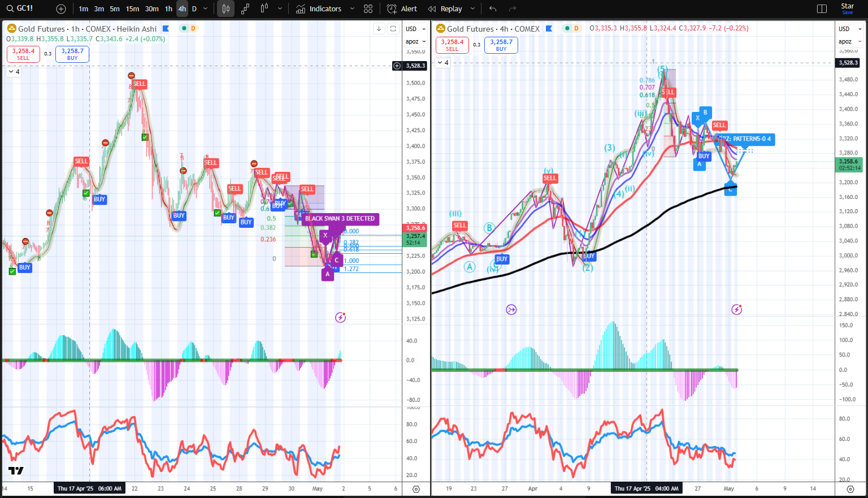
Task: Open symbol search for GC1!
Action: 20,8
